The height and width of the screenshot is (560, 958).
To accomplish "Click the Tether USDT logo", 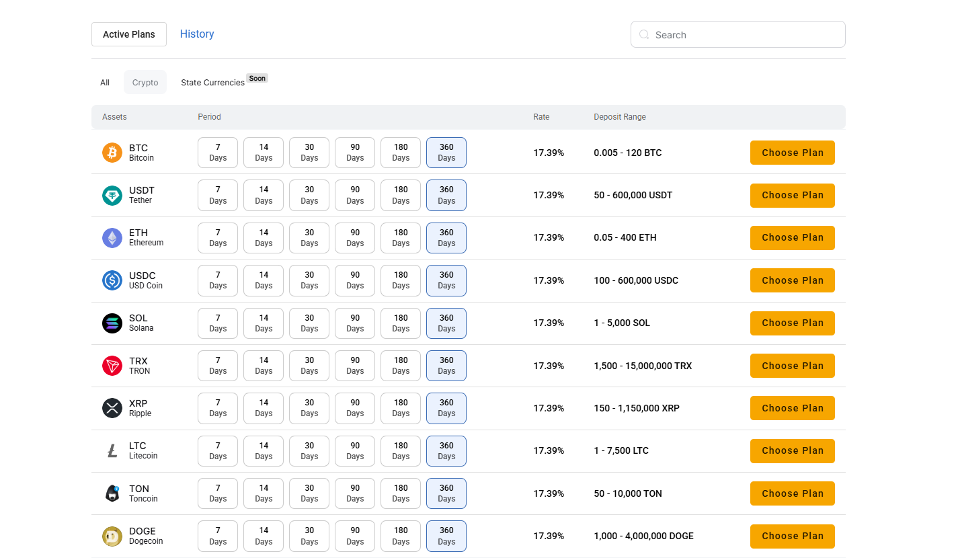I will (112, 195).
